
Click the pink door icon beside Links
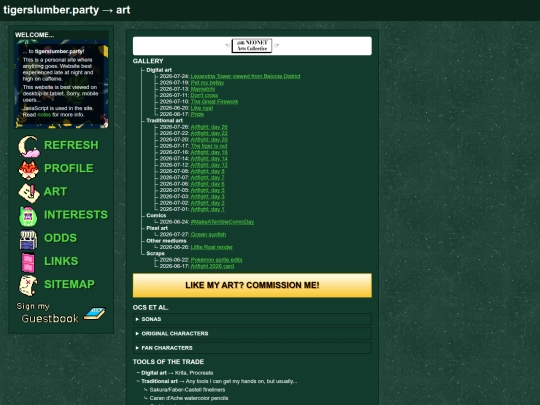coord(28,262)
